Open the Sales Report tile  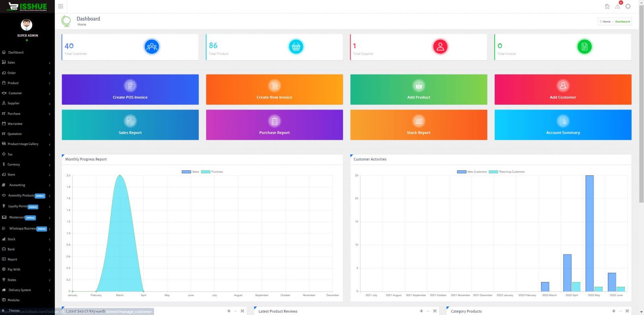(130, 125)
